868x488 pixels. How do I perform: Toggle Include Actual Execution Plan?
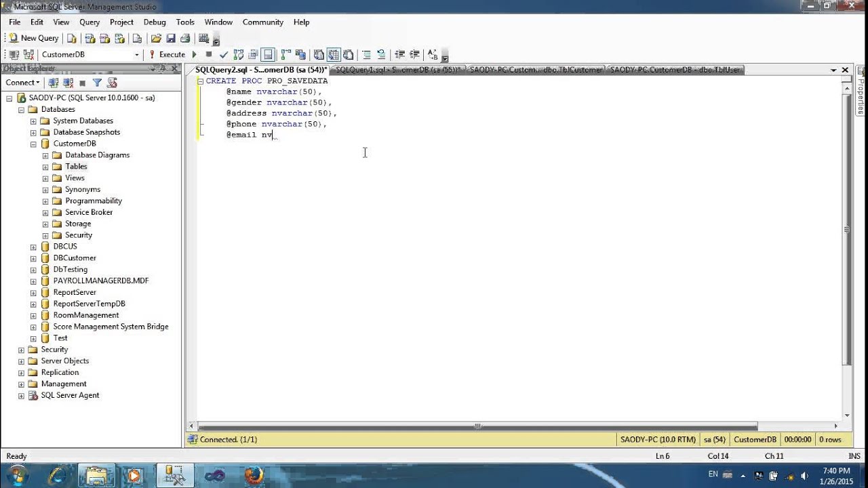[285, 54]
